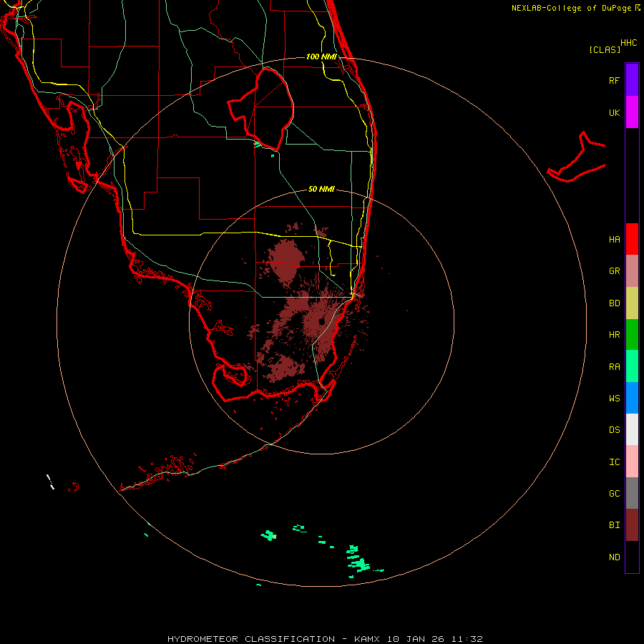Click the black radar site center dot
This screenshot has width=644, height=644.
coord(321,321)
